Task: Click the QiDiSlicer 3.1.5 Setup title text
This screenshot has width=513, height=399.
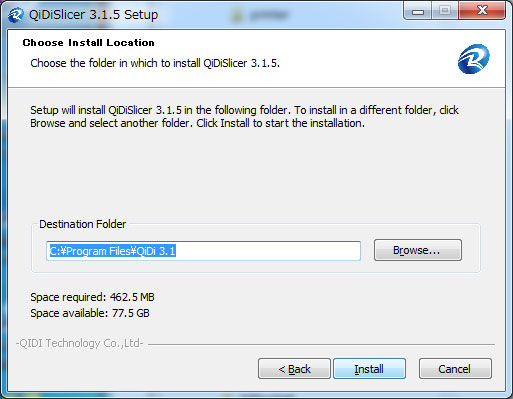Action: 94,15
